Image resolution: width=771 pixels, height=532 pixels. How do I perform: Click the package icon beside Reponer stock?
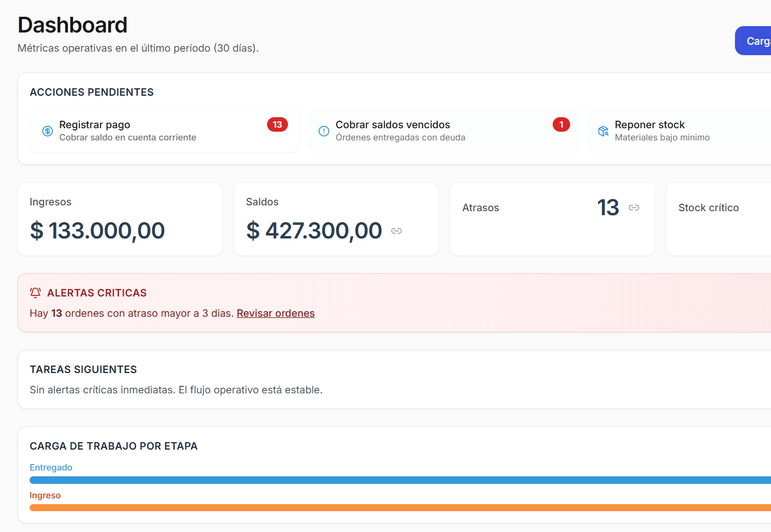click(603, 131)
